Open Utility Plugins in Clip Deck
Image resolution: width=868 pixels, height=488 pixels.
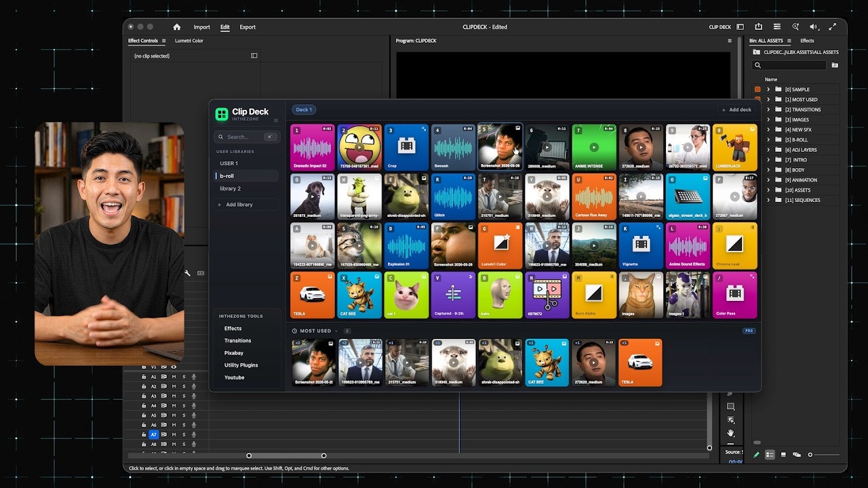241,365
